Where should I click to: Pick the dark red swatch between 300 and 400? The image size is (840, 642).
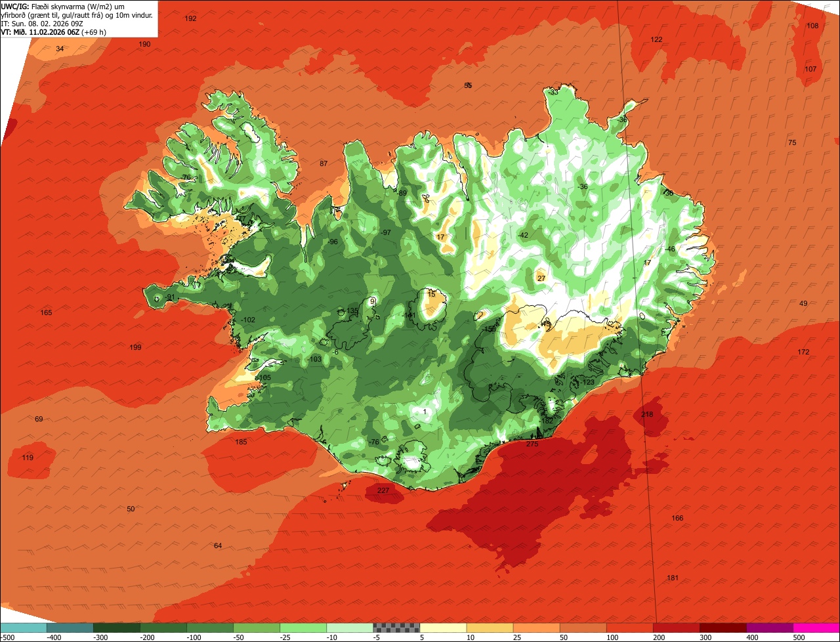click(723, 628)
